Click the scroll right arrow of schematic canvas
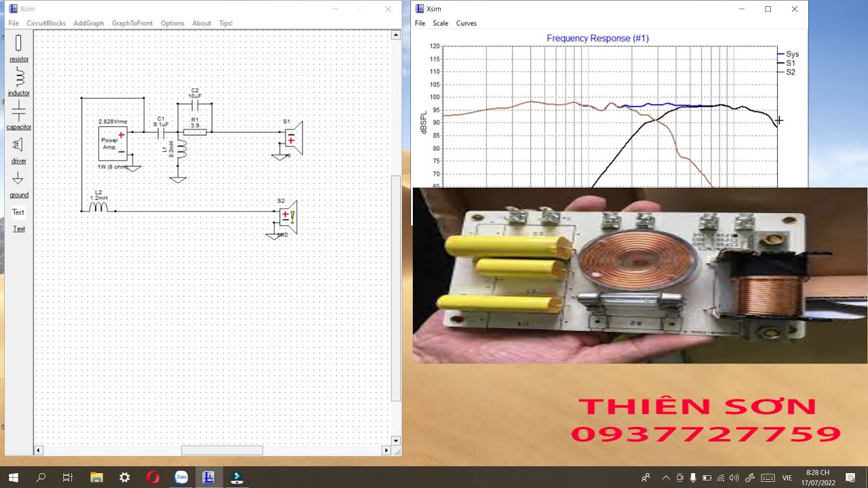 point(387,450)
